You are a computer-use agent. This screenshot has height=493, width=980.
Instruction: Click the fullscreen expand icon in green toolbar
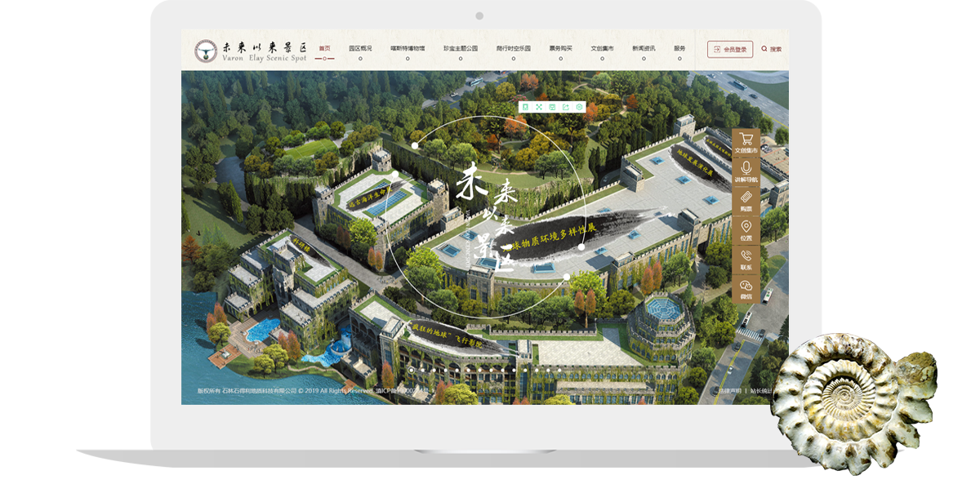click(x=539, y=107)
